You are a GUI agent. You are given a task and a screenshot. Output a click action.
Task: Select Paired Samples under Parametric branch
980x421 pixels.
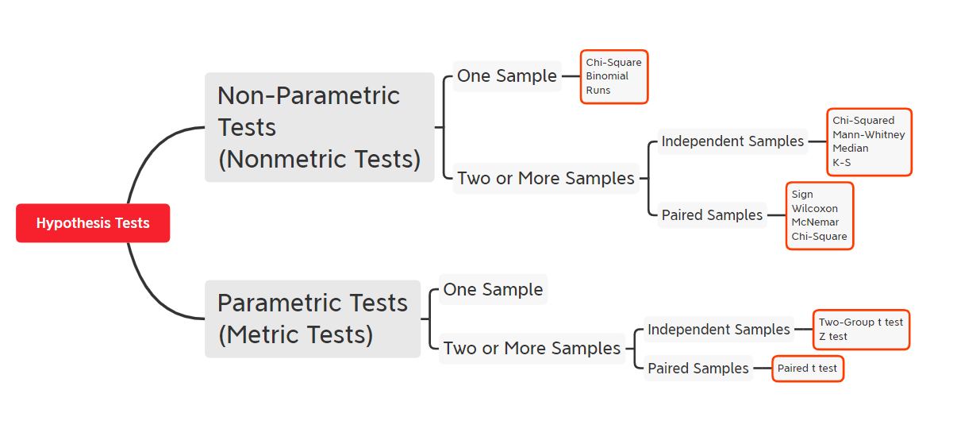tap(698, 369)
